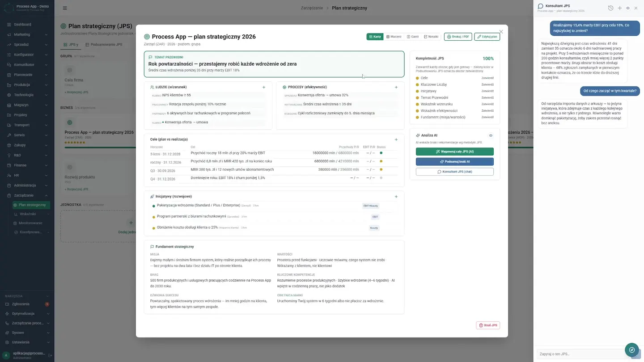The height and width of the screenshot is (362, 644).
Task: Click Zatwierdź next to Temat Przewodni
Action: pos(487,97)
